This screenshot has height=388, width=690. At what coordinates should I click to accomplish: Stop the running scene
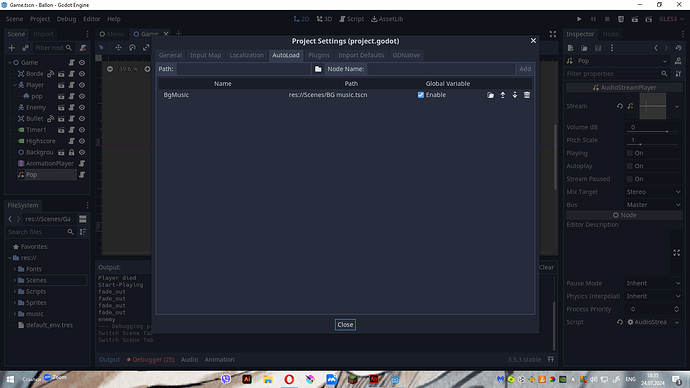tap(607, 19)
